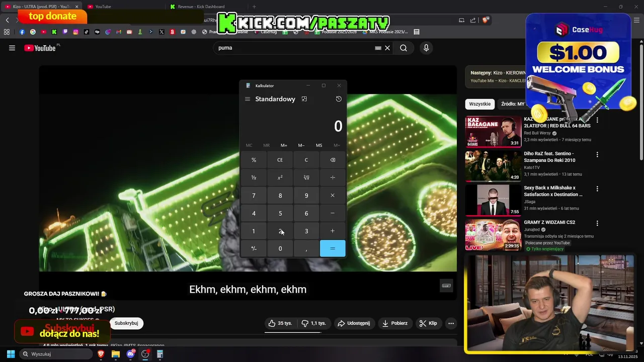Switch to the YouTube browser tab
This screenshot has width=644, height=362.
point(124,7)
